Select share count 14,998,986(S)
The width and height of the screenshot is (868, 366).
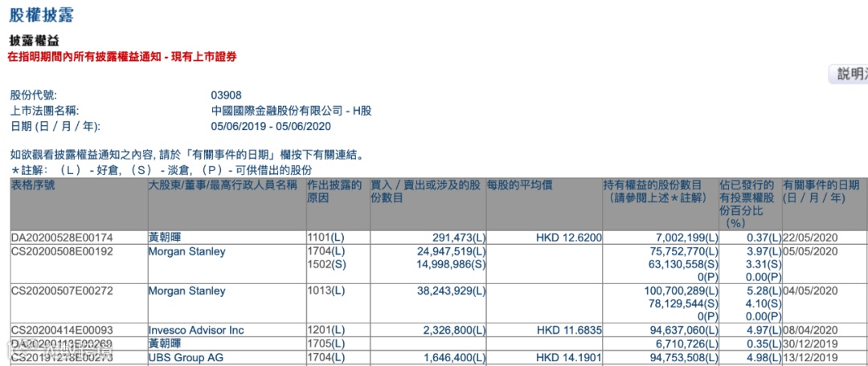[x=450, y=265]
